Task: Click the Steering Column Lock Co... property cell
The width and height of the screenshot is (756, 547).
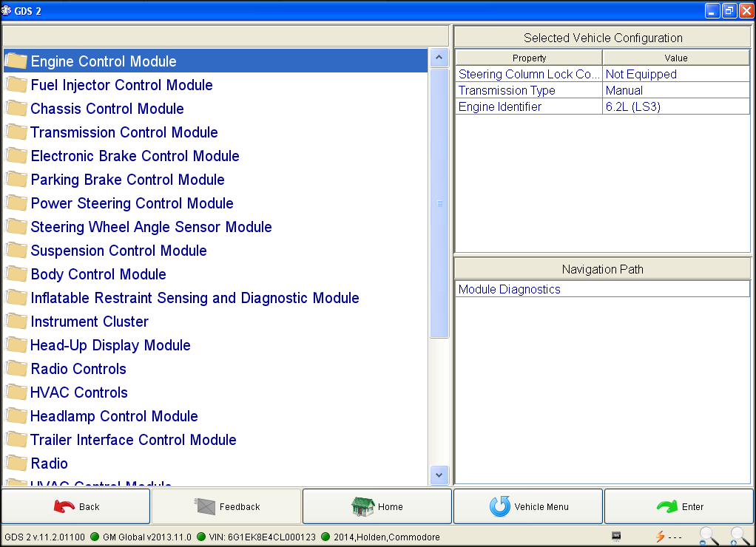Action: (x=529, y=74)
